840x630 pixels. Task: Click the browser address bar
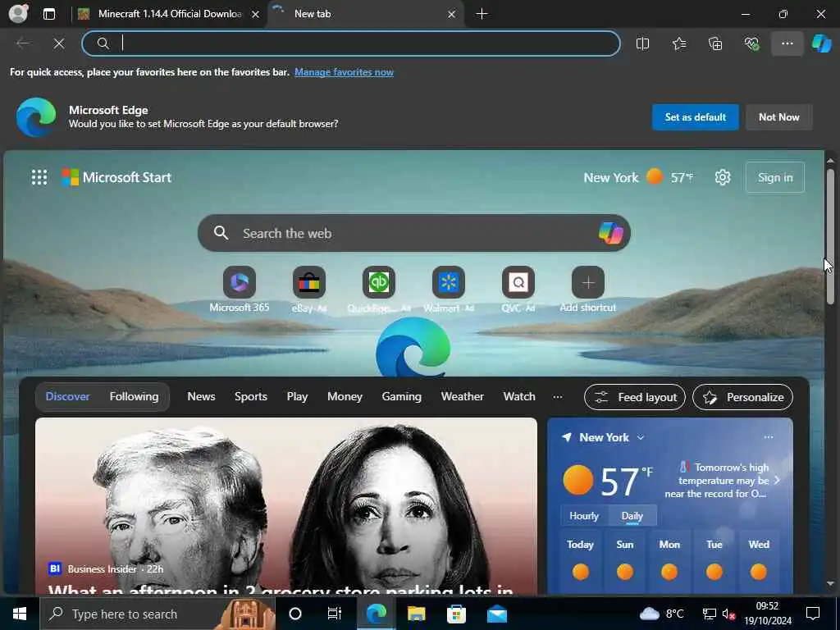tap(351, 43)
